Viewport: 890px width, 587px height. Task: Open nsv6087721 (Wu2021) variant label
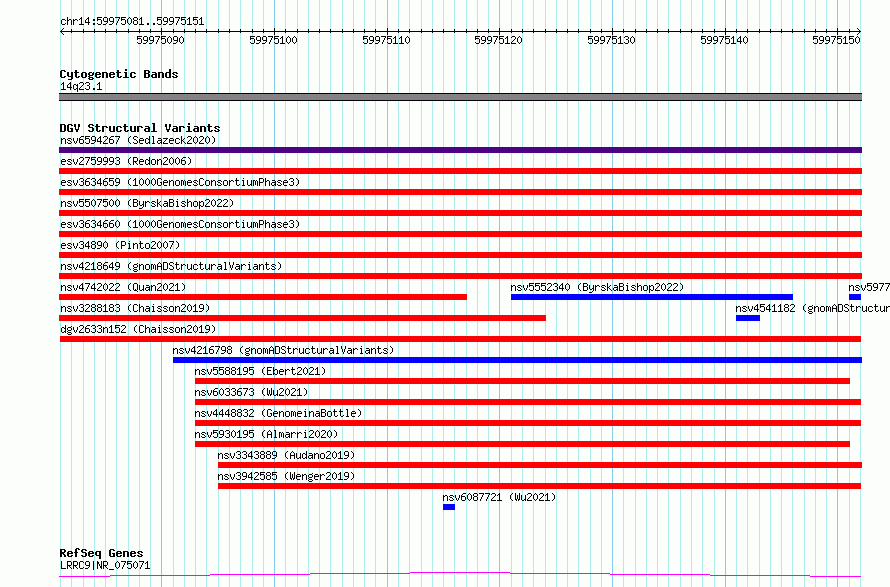pos(499,497)
